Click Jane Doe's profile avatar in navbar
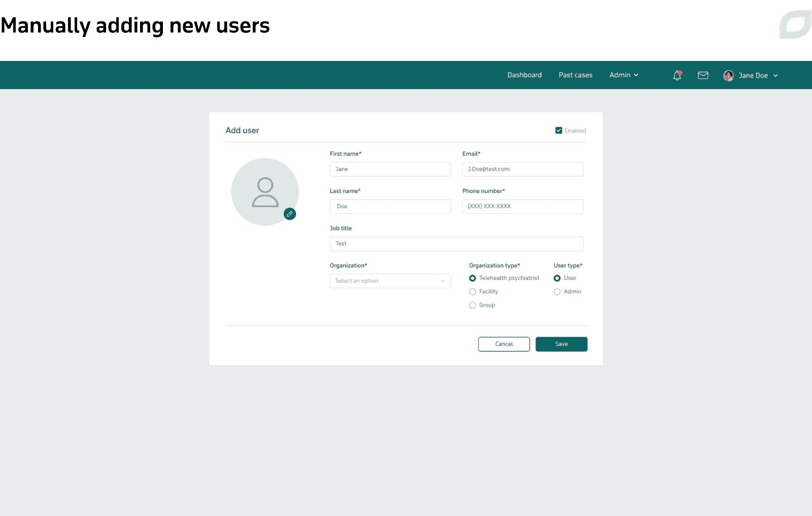The width and height of the screenshot is (812, 516). tap(728, 75)
